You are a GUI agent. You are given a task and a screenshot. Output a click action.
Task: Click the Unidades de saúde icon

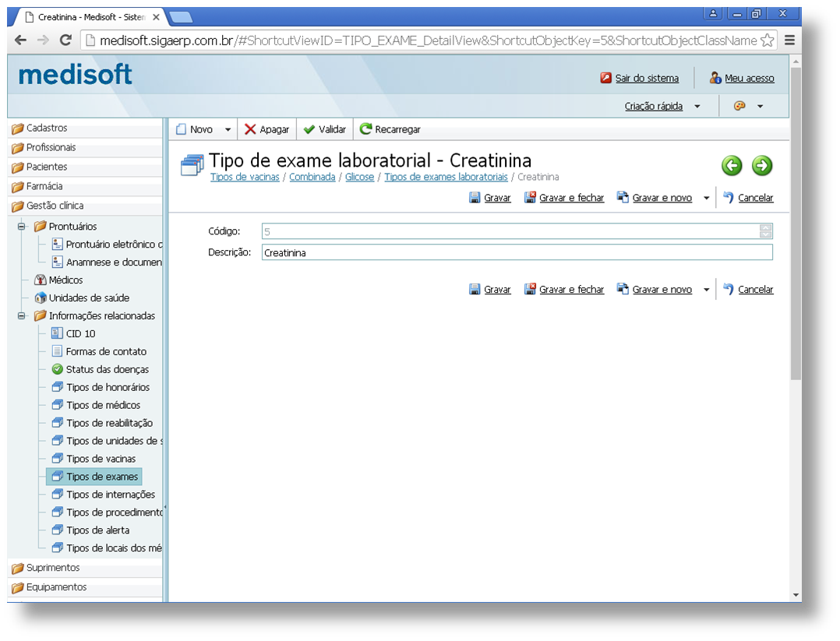pyautogui.click(x=41, y=298)
